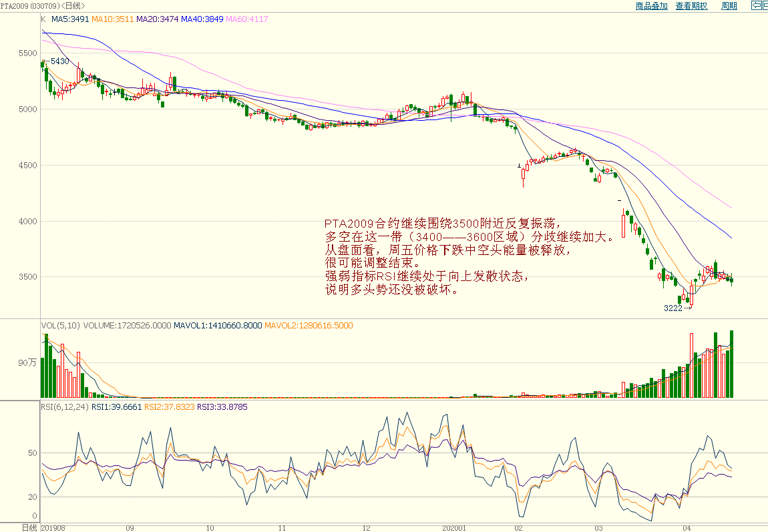Click the 日线 label at bottom left
This screenshot has width=768, height=532.
(29, 527)
